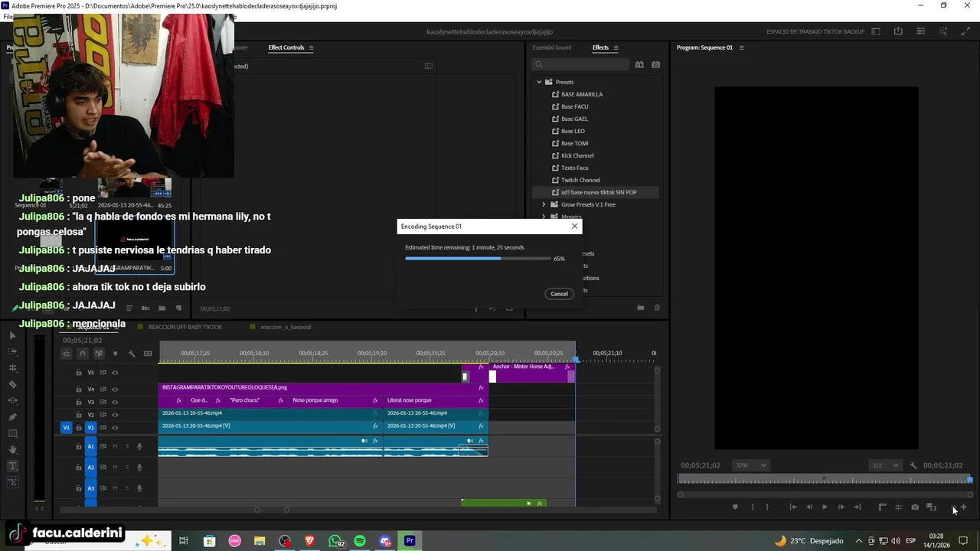Image resolution: width=980 pixels, height=551 pixels.
Task: Solo audio track A2
Action: point(127,467)
